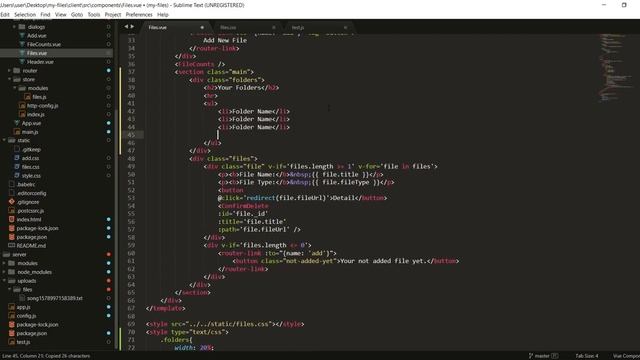Click the App.vue Vue icon
Screen dimensions: 640x360
point(17,123)
